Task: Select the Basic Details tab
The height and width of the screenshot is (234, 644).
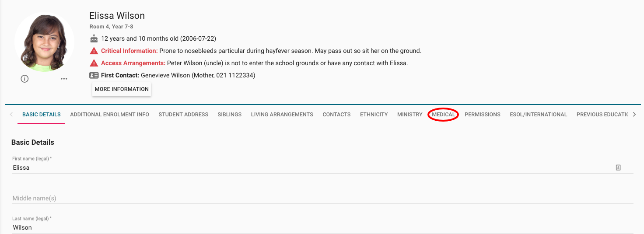Action: (x=41, y=115)
